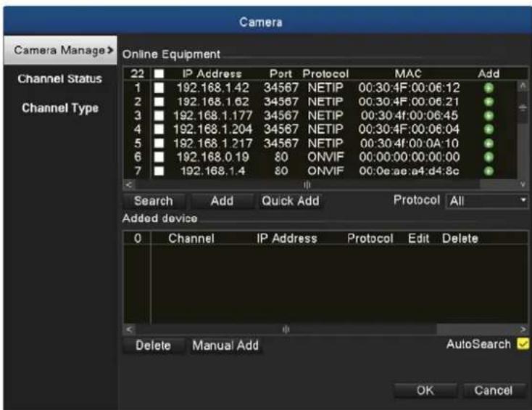The image size is (532, 410).
Task: Click Delete button below the Added device list
Action: 154,346
